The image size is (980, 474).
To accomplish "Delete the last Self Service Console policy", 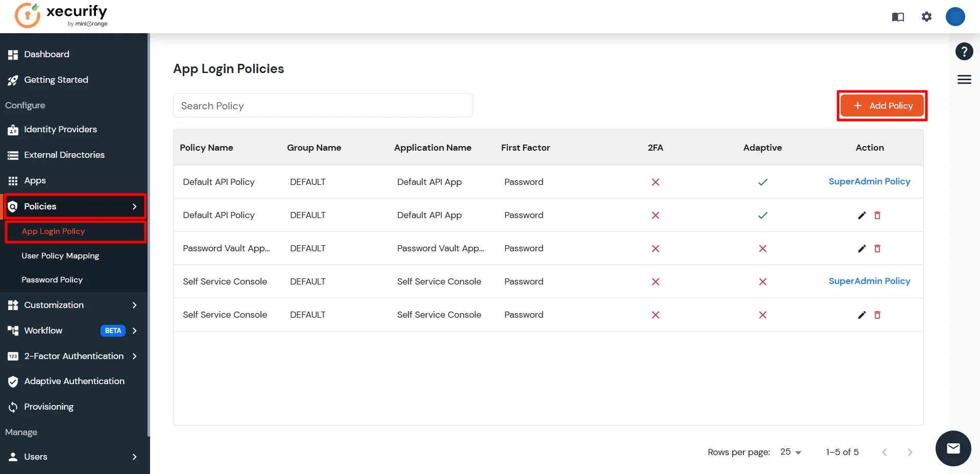I will (877, 315).
